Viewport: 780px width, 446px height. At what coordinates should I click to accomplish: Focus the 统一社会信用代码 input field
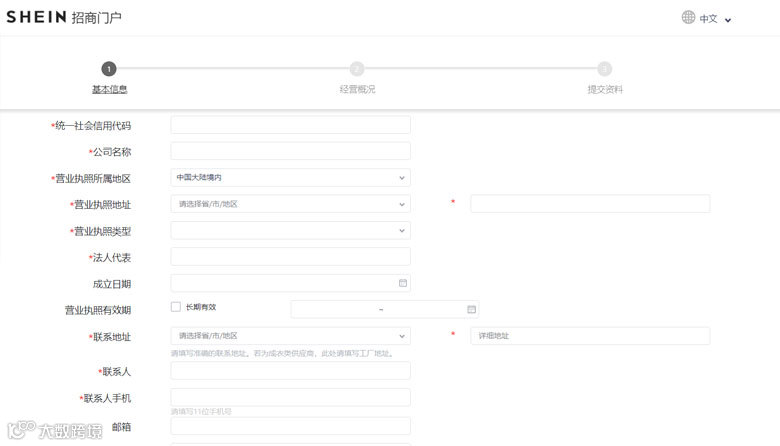[291, 125]
